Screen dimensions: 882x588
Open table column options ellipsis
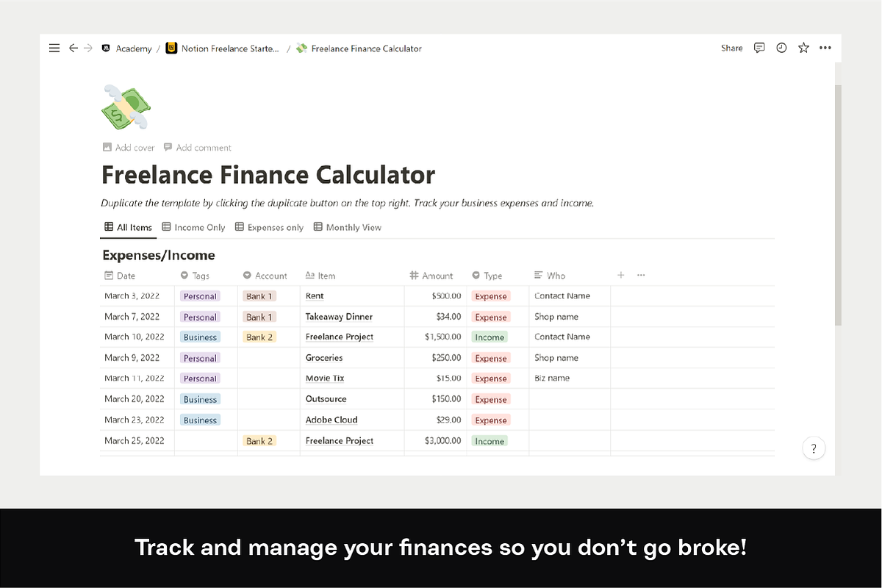pos(641,275)
